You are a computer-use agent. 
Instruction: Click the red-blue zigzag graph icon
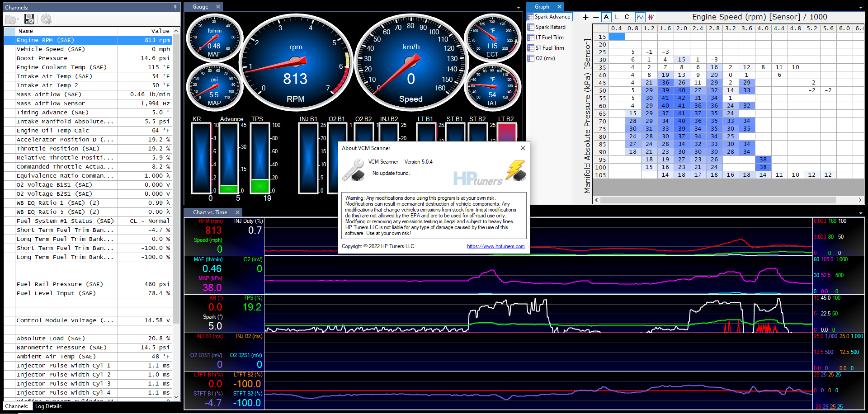point(651,17)
